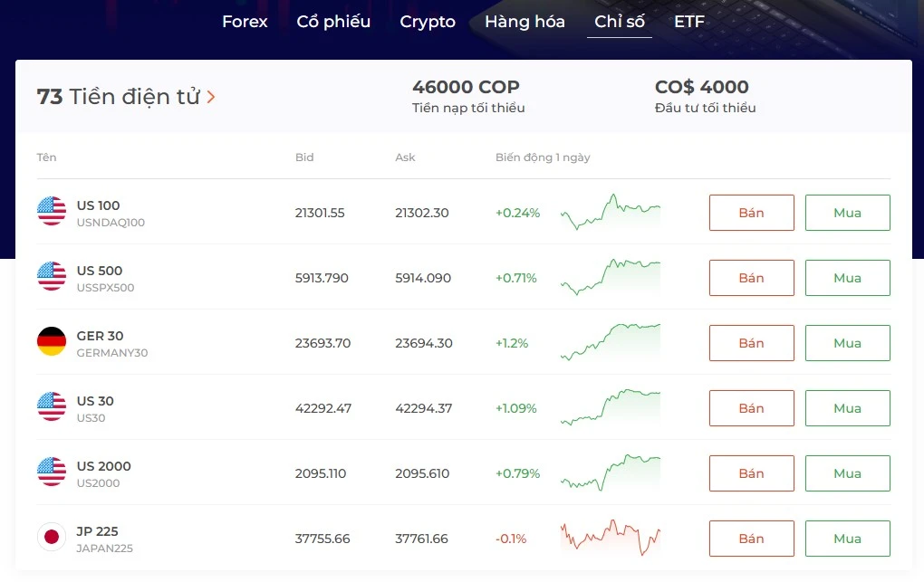Click the Japan flag icon for JP 225
The width and height of the screenshot is (924, 582).
point(52,538)
